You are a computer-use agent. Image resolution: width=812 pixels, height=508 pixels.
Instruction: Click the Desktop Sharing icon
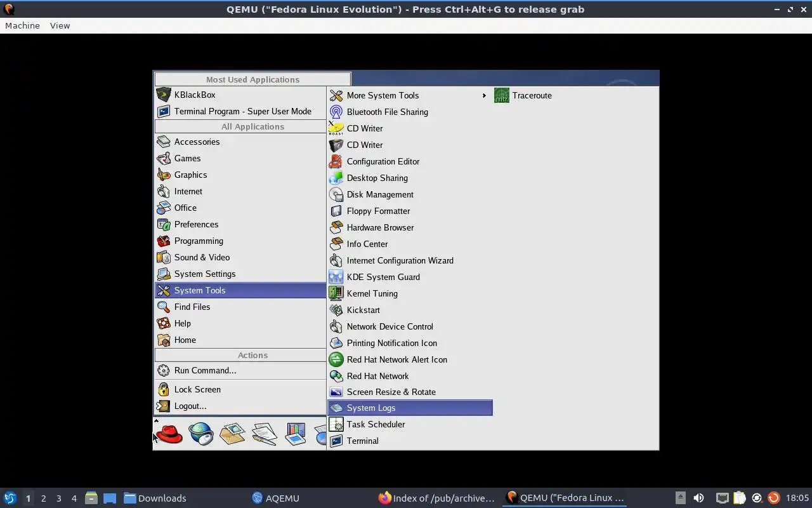[336, 178]
